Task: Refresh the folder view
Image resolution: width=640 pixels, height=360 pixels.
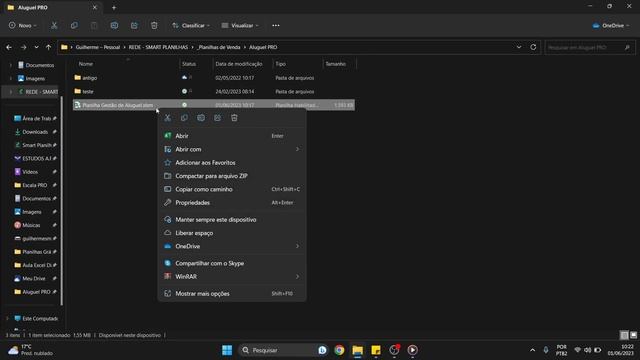Action: (533, 47)
